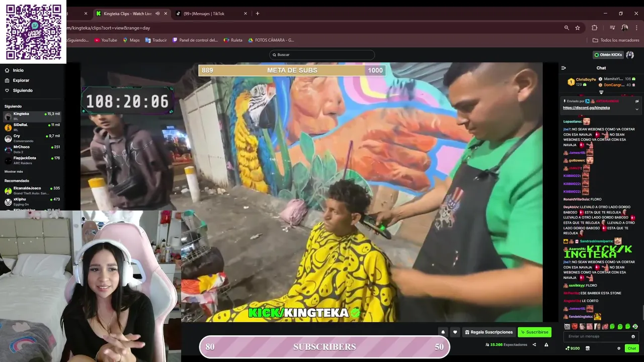Image resolution: width=644 pixels, height=362 pixels.
Task: Open the Chrome three-dot menu
Action: tap(636, 28)
